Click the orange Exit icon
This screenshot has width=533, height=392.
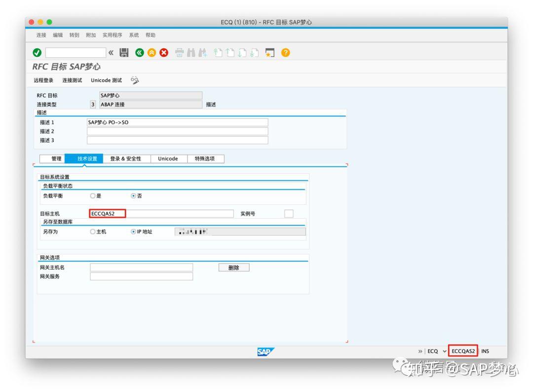click(x=152, y=53)
